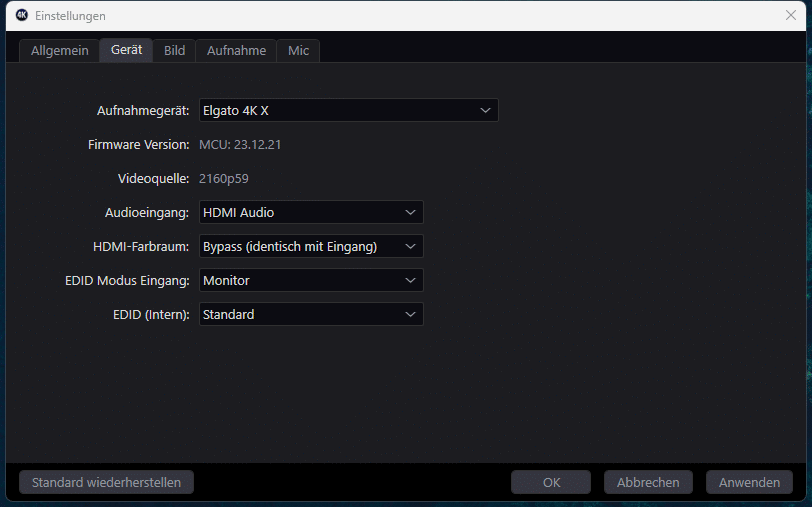Click the Einstellungen window title text
This screenshot has width=812, height=507.
pos(70,16)
